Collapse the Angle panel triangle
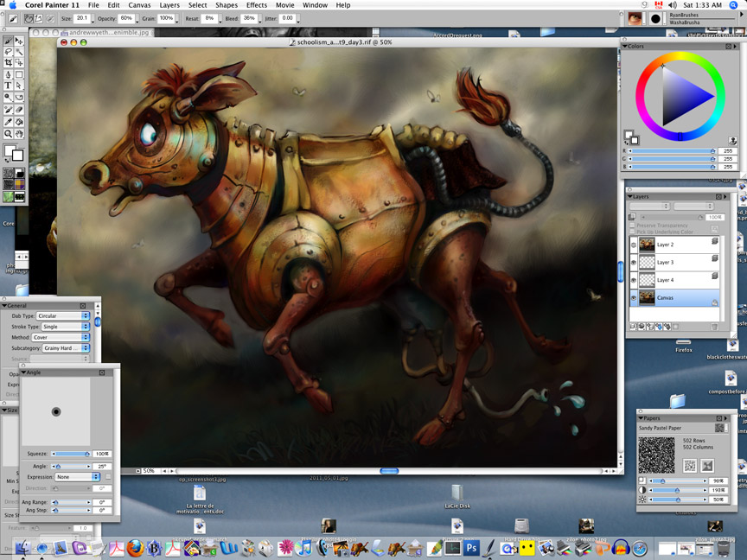 (x=24, y=372)
